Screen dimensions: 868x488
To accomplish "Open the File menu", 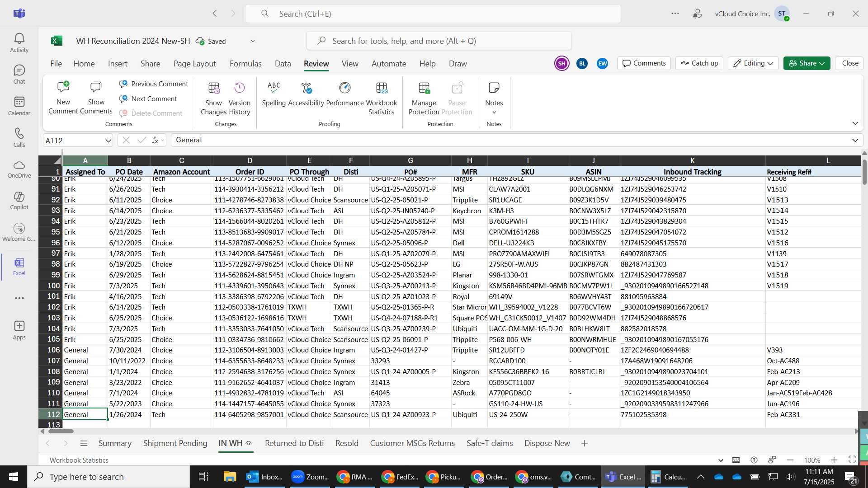I will pos(56,64).
